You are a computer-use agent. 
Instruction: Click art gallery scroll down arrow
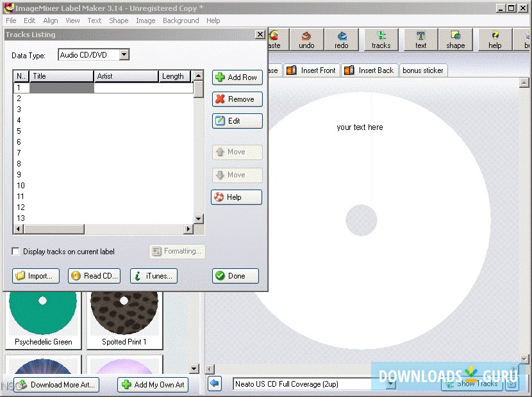(194, 369)
